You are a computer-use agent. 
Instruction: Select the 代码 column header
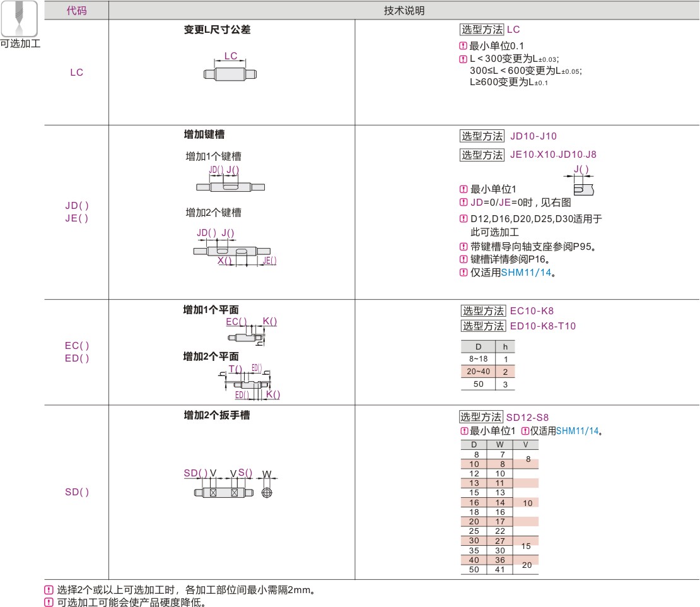pyautogui.click(x=76, y=11)
